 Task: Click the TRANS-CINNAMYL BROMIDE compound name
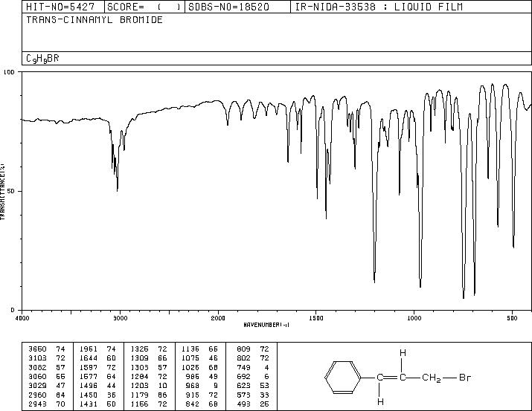[94, 19]
